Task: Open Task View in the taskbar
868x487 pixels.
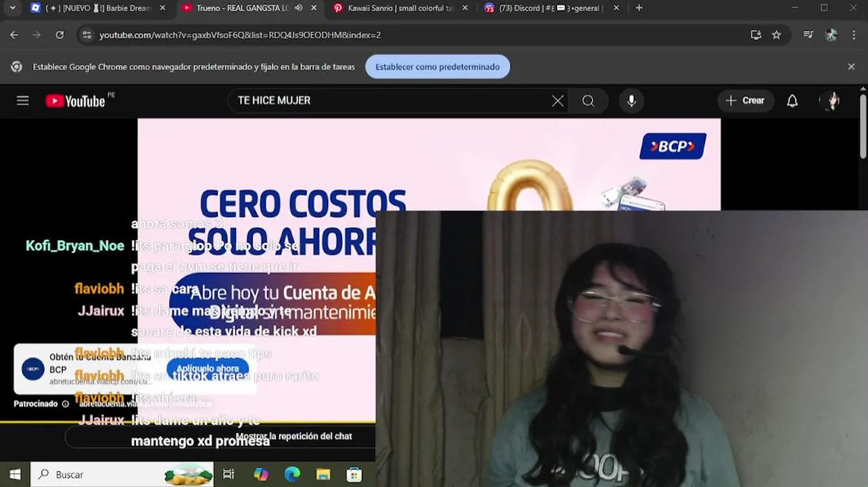Action: tap(228, 474)
